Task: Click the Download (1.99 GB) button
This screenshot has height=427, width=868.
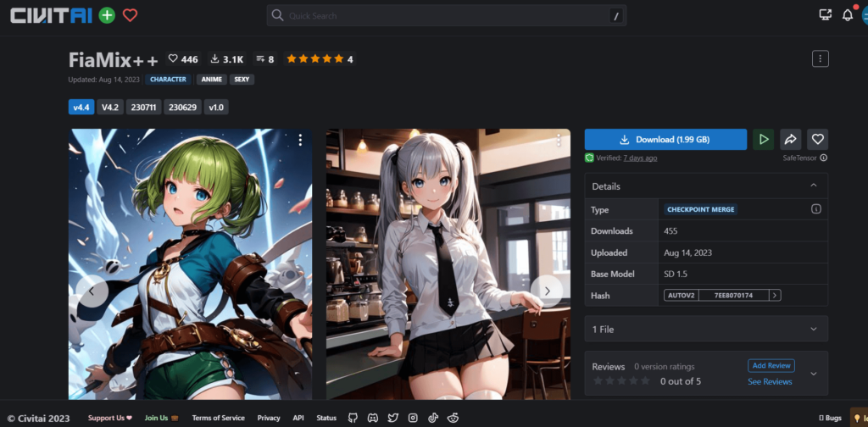Action: pyautogui.click(x=665, y=139)
